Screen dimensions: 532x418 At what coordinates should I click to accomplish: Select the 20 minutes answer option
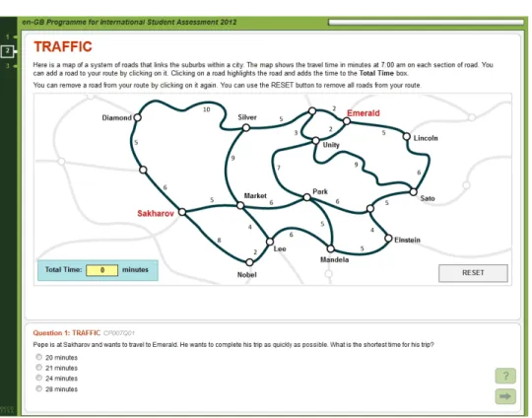tap(39, 357)
